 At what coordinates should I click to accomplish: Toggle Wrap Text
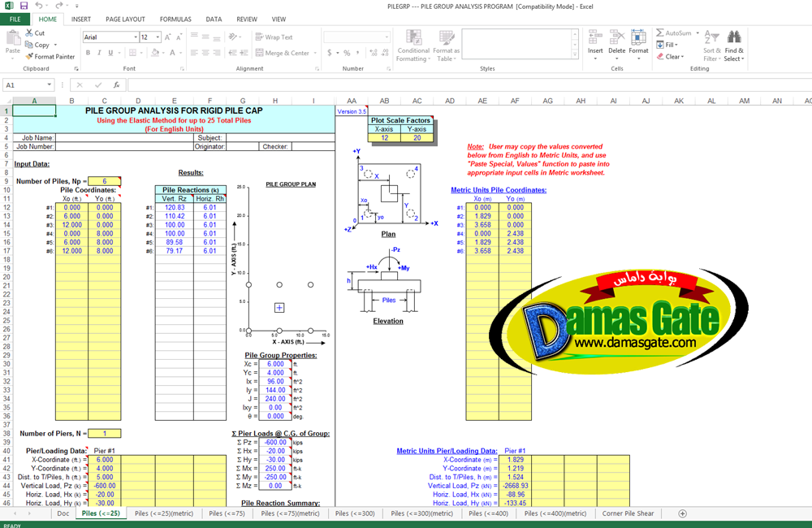click(x=274, y=37)
